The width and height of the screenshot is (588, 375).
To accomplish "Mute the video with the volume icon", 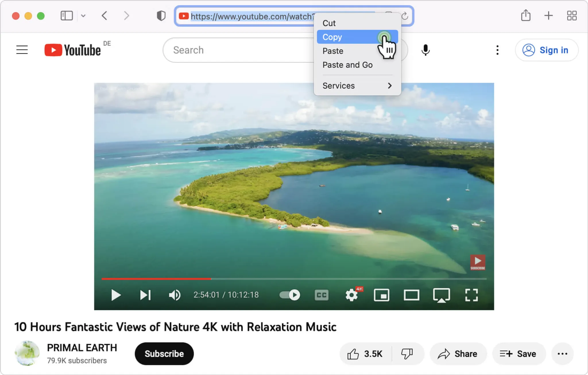I will [175, 295].
